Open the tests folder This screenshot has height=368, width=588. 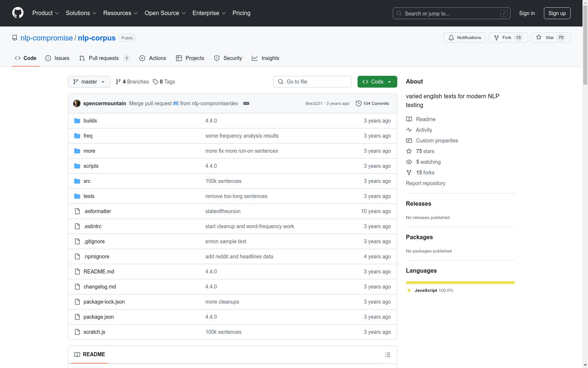tap(89, 196)
